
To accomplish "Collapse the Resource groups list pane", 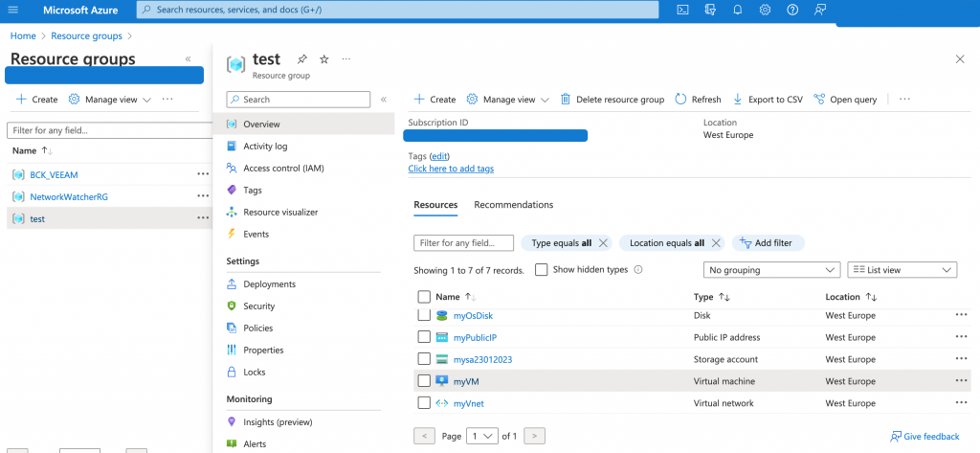I will 188,58.
